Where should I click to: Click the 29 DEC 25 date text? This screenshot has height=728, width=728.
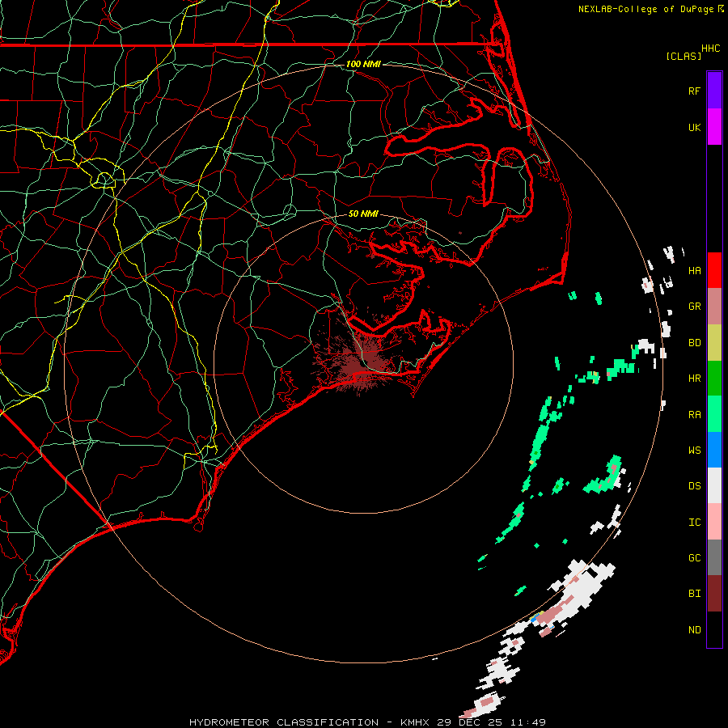470,722
